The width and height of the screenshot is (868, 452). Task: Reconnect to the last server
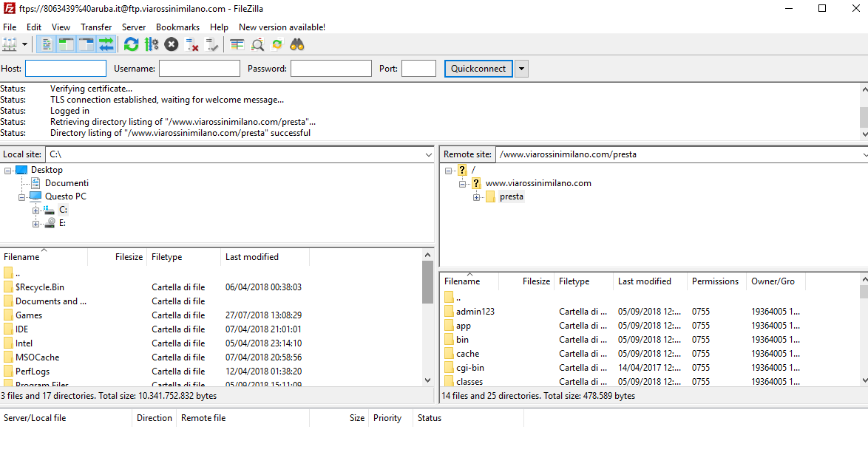tap(211, 44)
